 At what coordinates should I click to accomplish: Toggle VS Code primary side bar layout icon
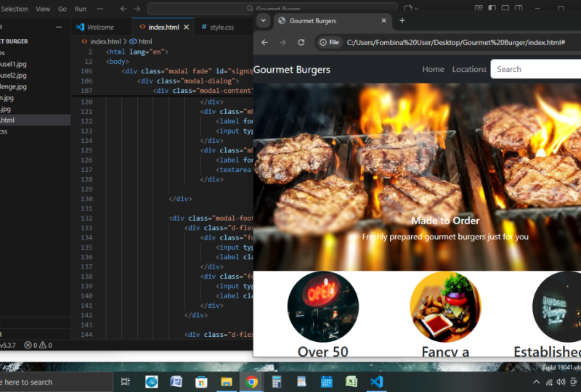coord(492,8)
